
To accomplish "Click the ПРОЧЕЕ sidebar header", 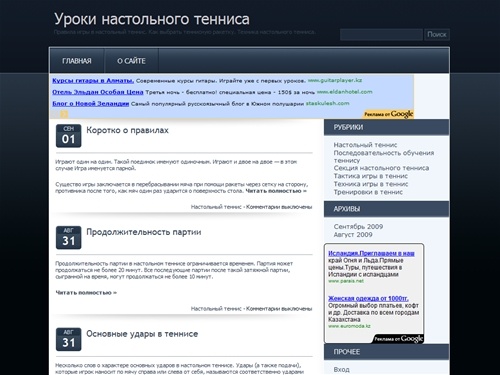I will click(x=386, y=352).
